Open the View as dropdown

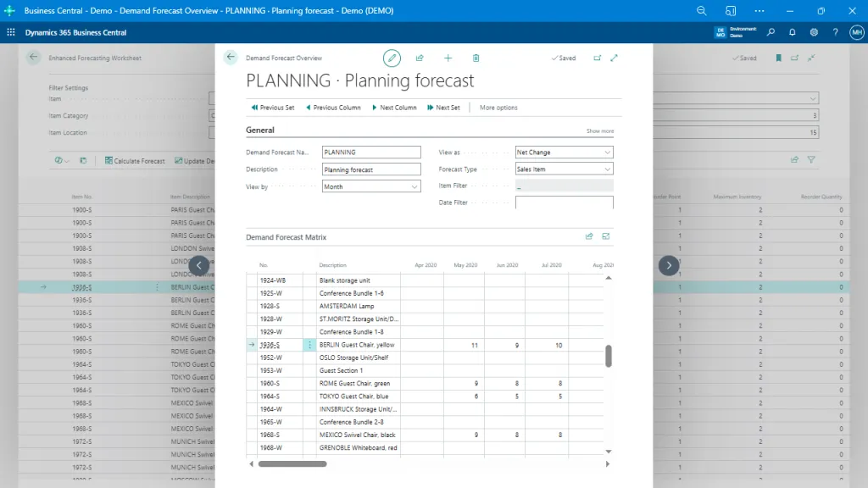(x=609, y=152)
